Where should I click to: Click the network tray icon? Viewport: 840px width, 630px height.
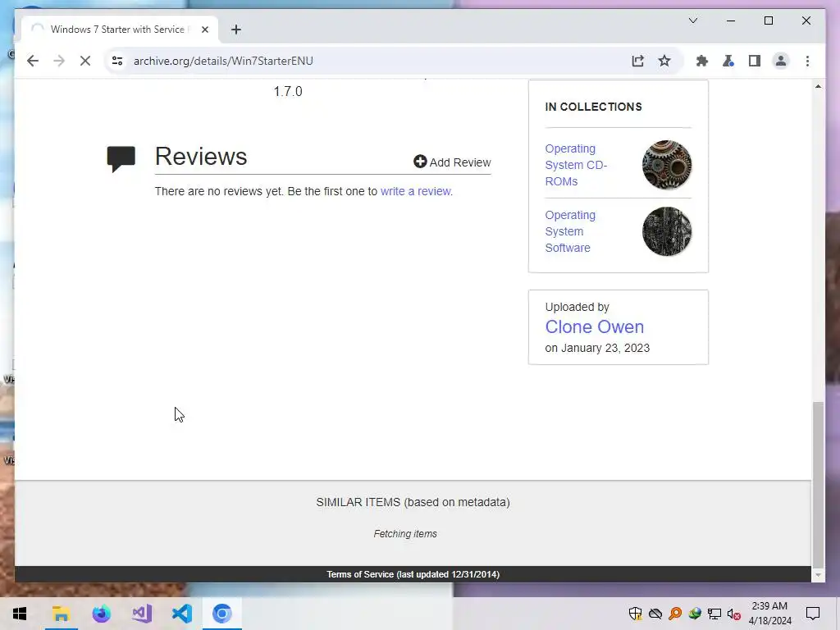click(x=714, y=614)
